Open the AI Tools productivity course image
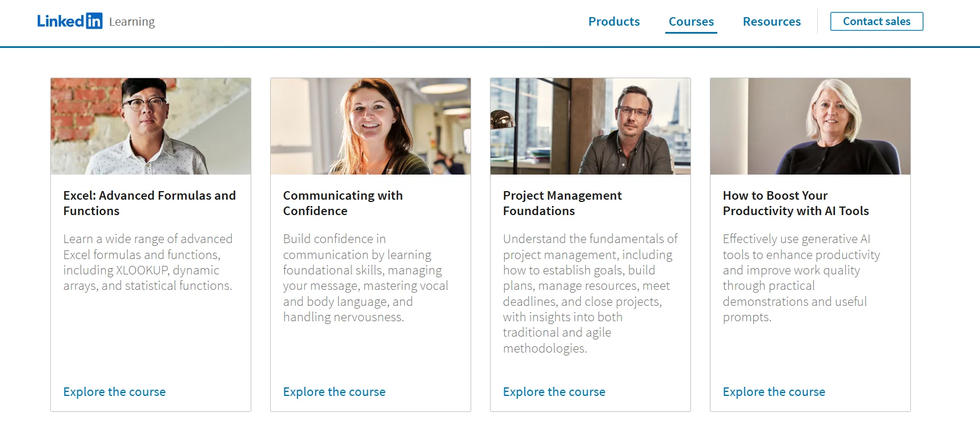This screenshot has width=980, height=441. click(x=810, y=126)
